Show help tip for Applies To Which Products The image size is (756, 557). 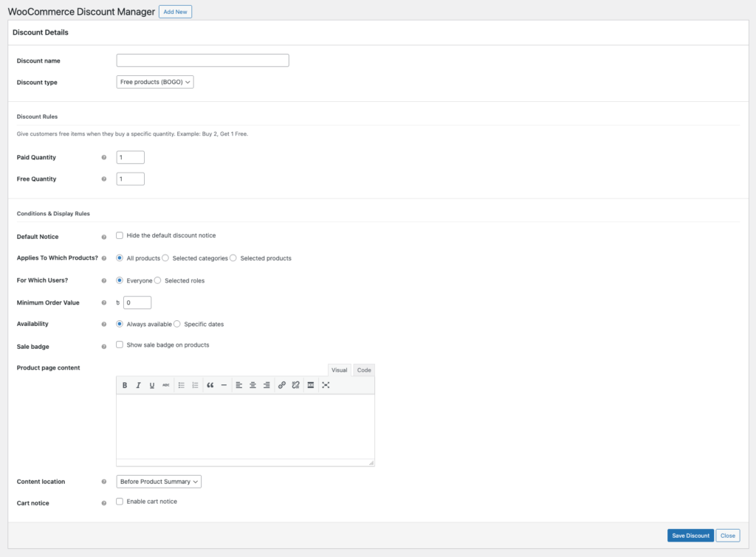click(x=103, y=258)
